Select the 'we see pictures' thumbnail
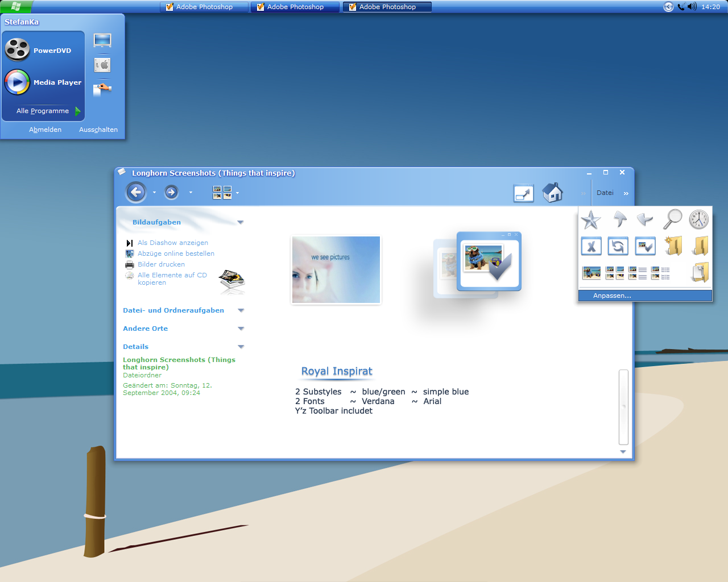 pos(336,270)
